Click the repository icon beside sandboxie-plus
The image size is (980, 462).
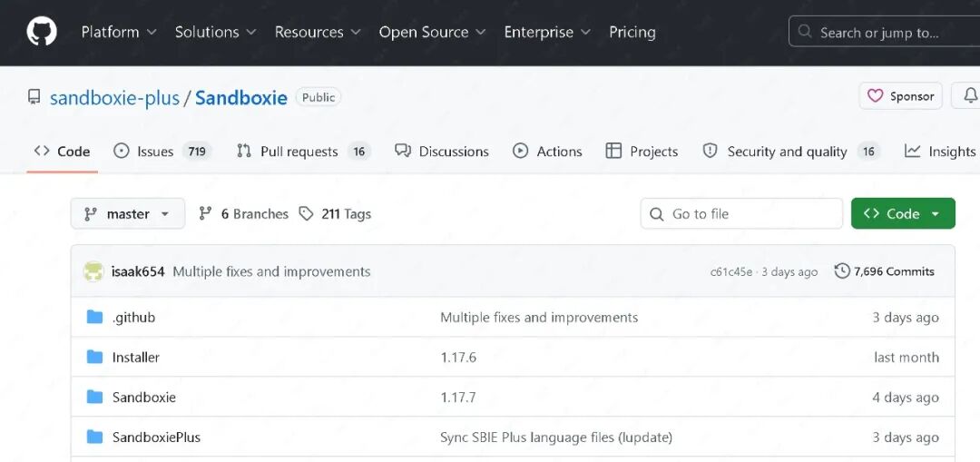point(34,97)
